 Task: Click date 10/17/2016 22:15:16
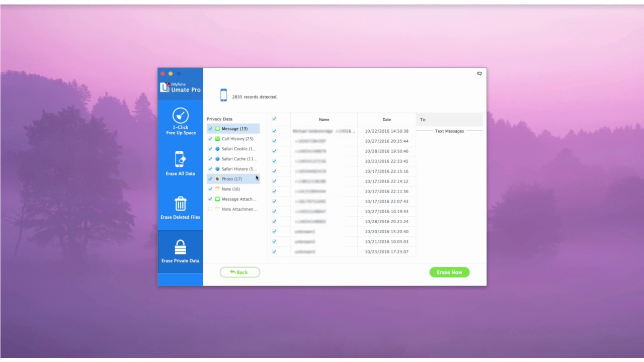tap(386, 171)
